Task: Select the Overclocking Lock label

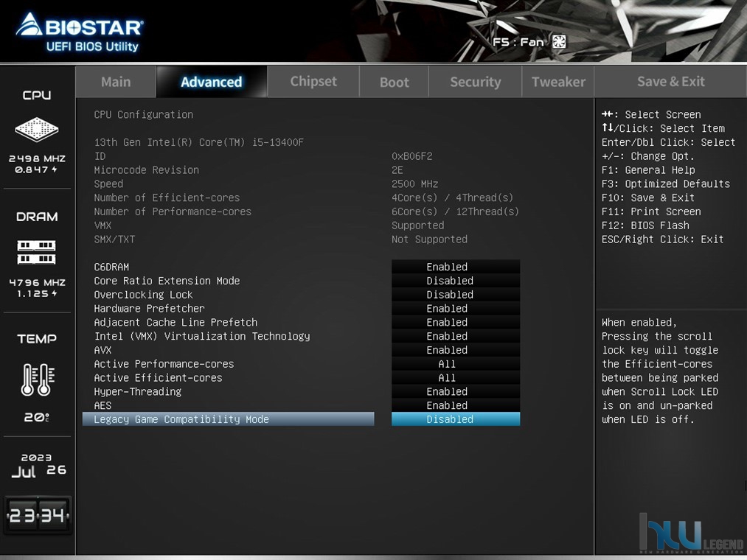Action: point(143,295)
